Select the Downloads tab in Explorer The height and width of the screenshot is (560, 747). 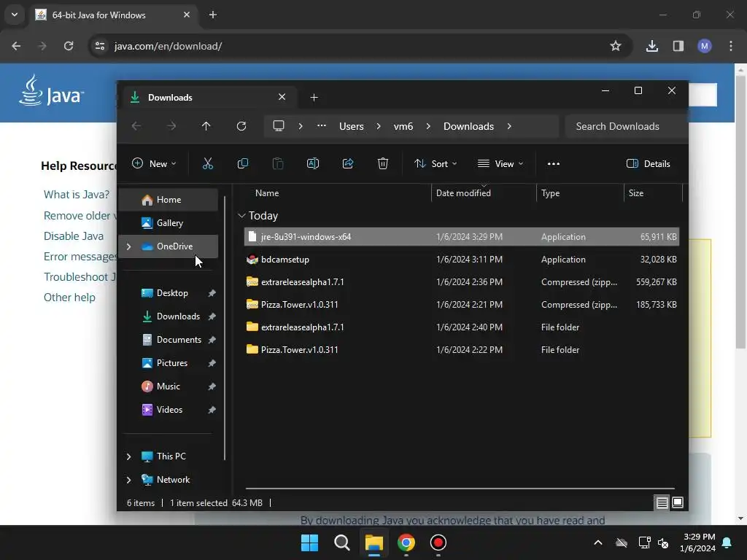208,98
